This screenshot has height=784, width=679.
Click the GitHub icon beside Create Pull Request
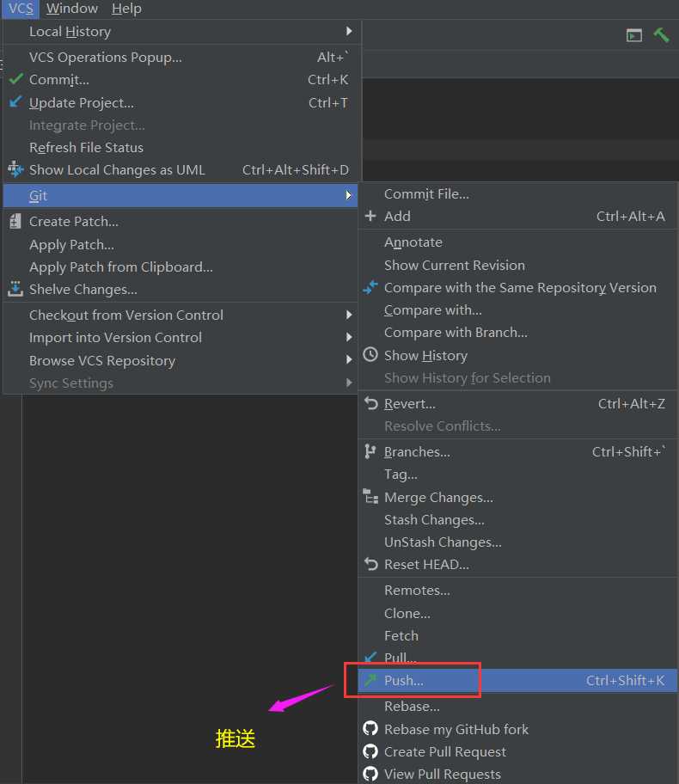(370, 751)
